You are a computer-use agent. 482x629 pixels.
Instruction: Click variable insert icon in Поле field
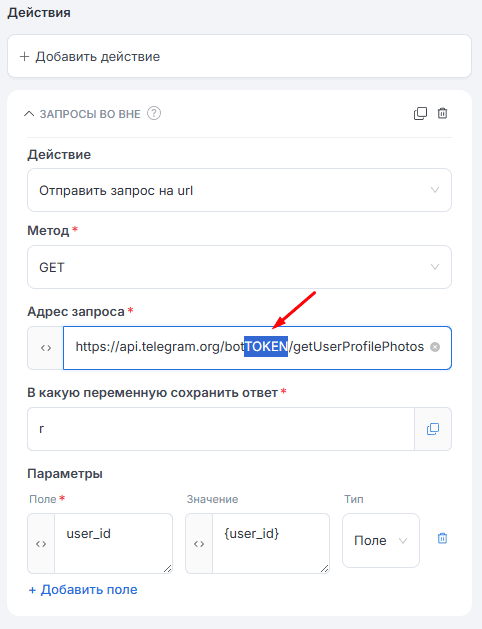pyautogui.click(x=41, y=544)
